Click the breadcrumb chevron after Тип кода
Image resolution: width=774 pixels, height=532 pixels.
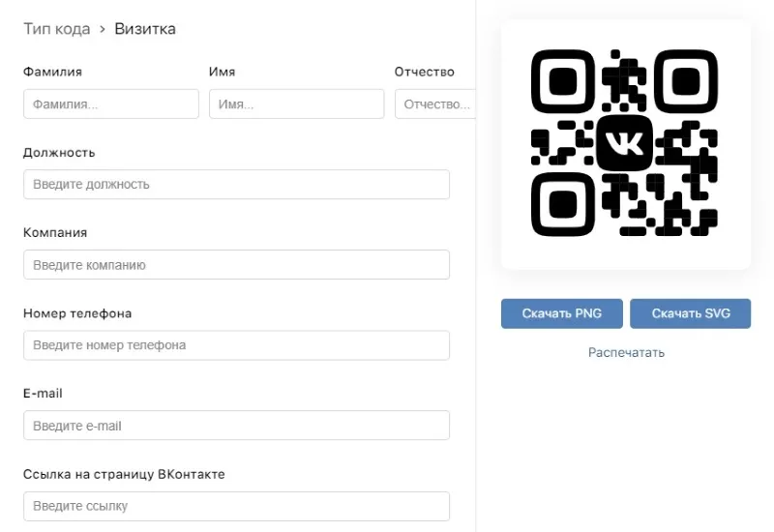pos(103,29)
